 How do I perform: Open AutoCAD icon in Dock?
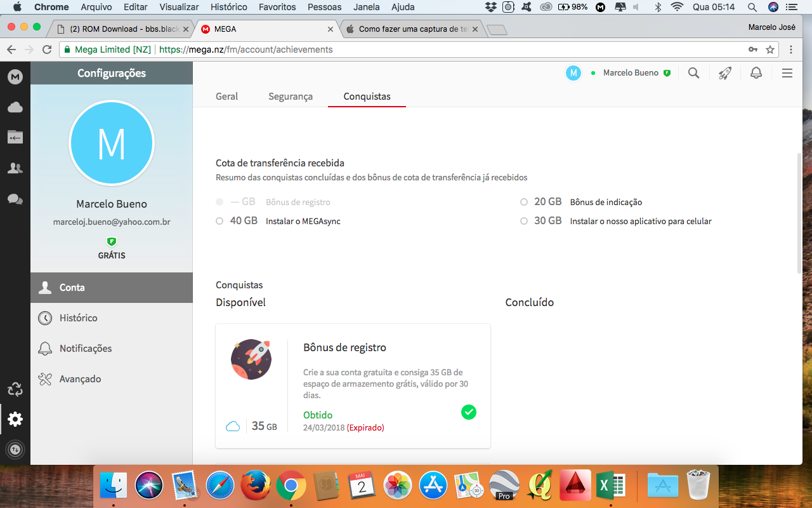(575, 486)
